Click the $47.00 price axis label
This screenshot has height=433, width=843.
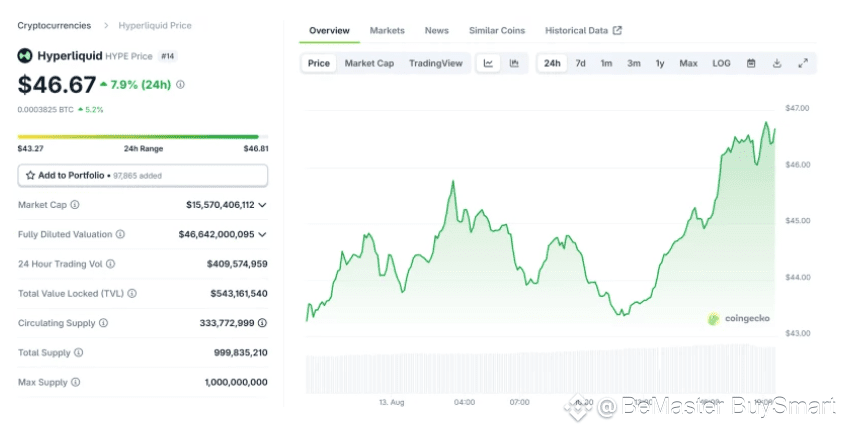pyautogui.click(x=797, y=108)
